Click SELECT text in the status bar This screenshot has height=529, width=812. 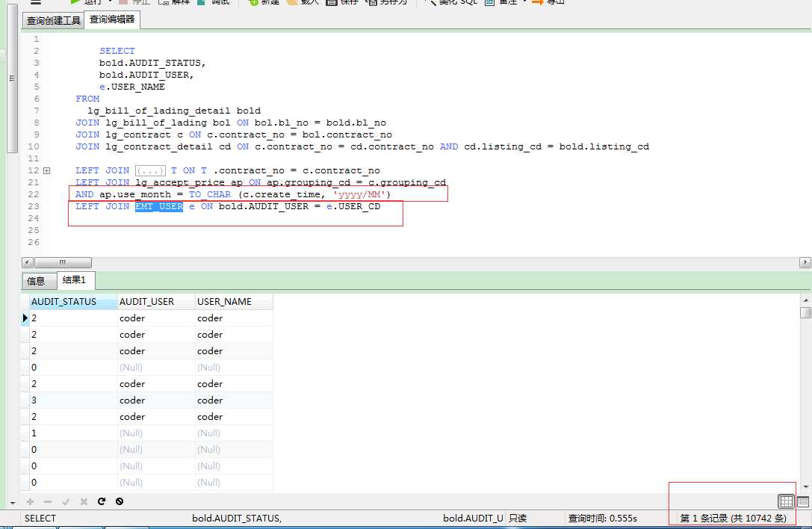[40, 518]
